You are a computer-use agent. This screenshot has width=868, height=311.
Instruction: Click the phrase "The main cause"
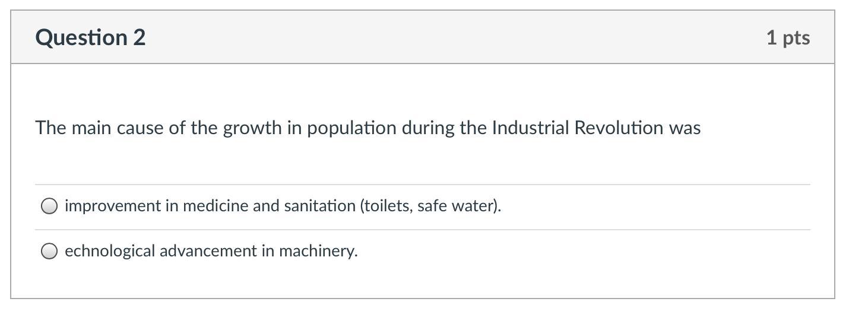[97, 128]
